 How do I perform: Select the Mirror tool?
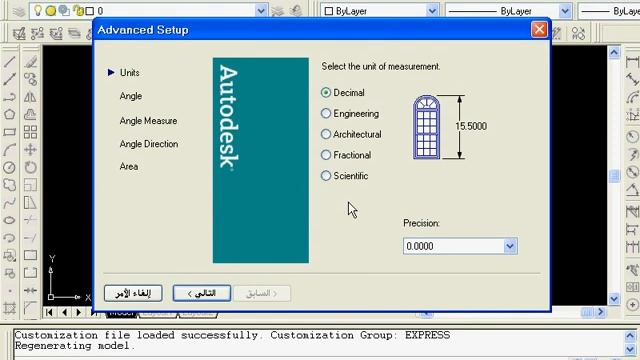coord(30,97)
